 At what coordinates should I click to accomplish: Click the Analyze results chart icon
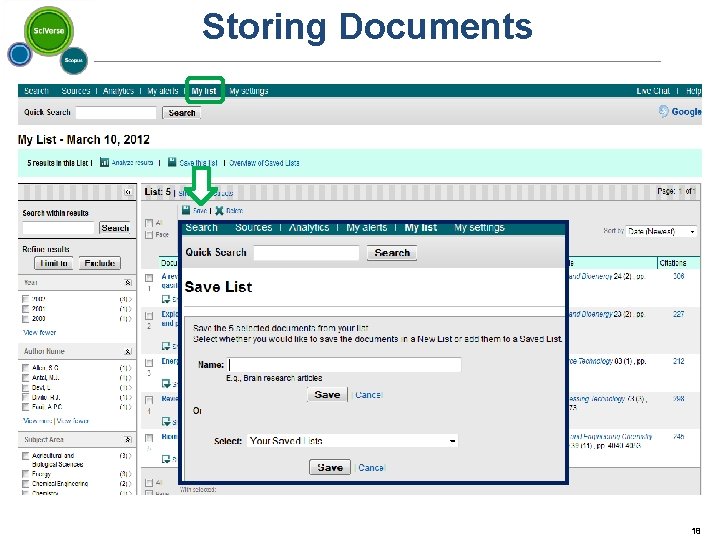coord(104,163)
